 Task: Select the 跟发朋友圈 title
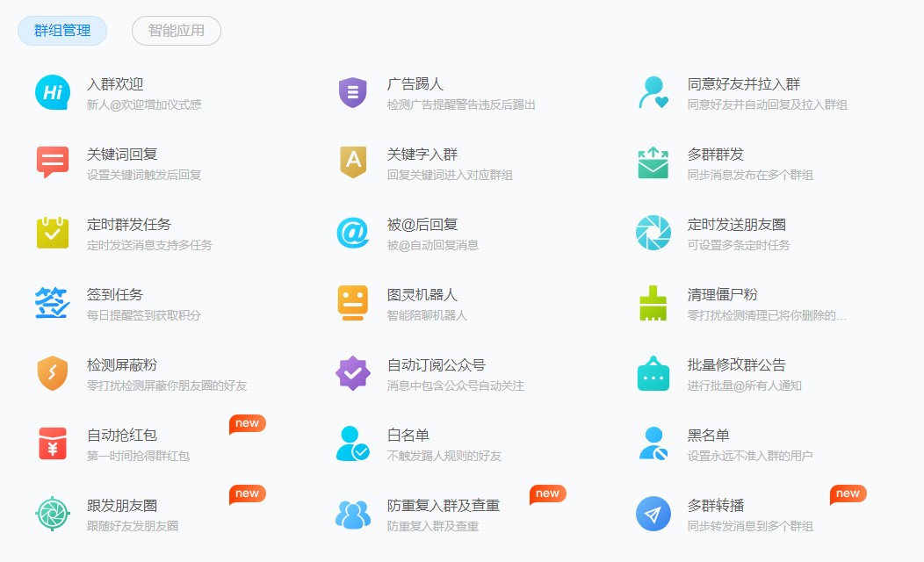tap(122, 506)
